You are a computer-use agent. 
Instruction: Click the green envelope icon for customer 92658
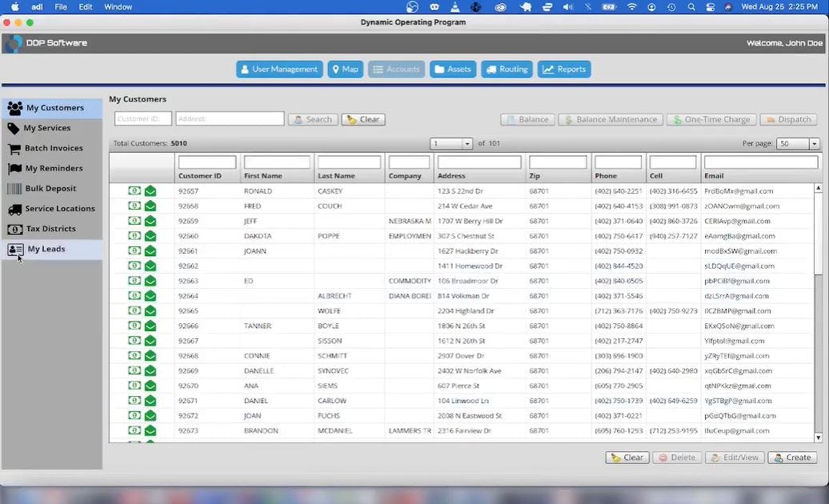[150, 206]
